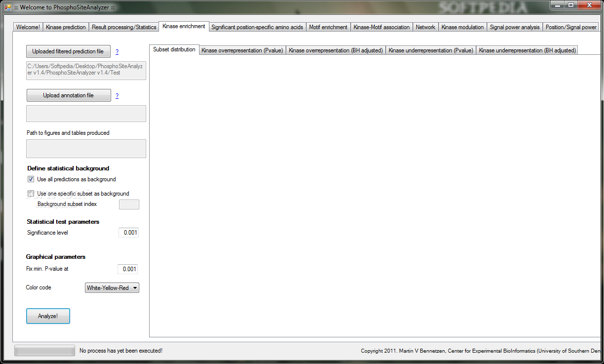Open help link beside annotation file button

[117, 96]
